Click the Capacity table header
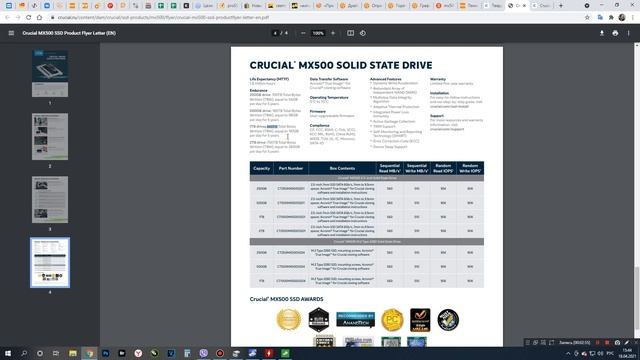640x360 pixels. (x=261, y=168)
